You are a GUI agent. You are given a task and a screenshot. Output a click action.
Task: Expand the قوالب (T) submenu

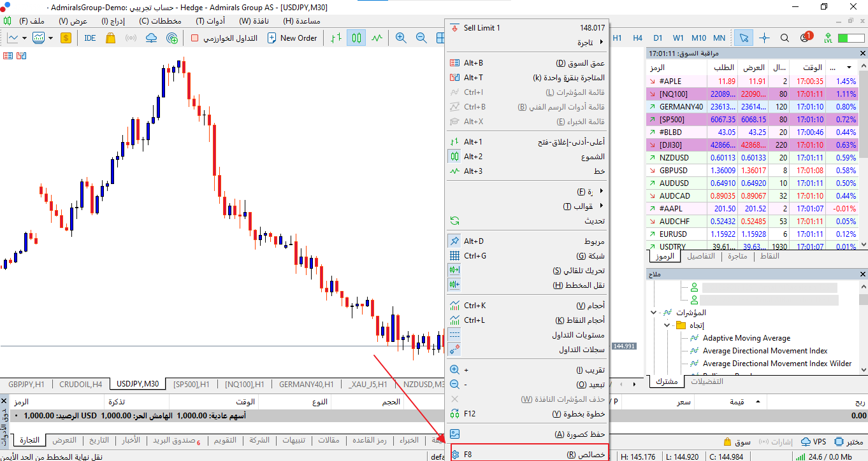click(528, 206)
